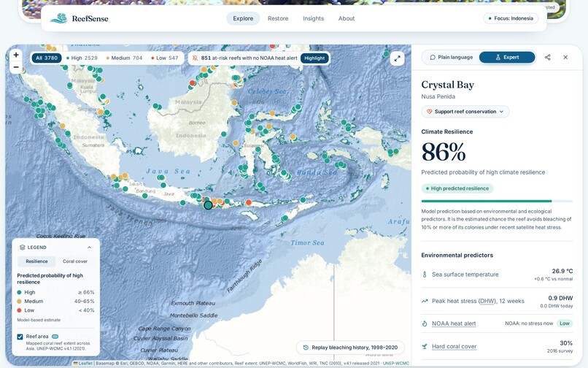This screenshot has height=368, width=588.
Task: Click the red Low legend dot
Action: coord(19,310)
